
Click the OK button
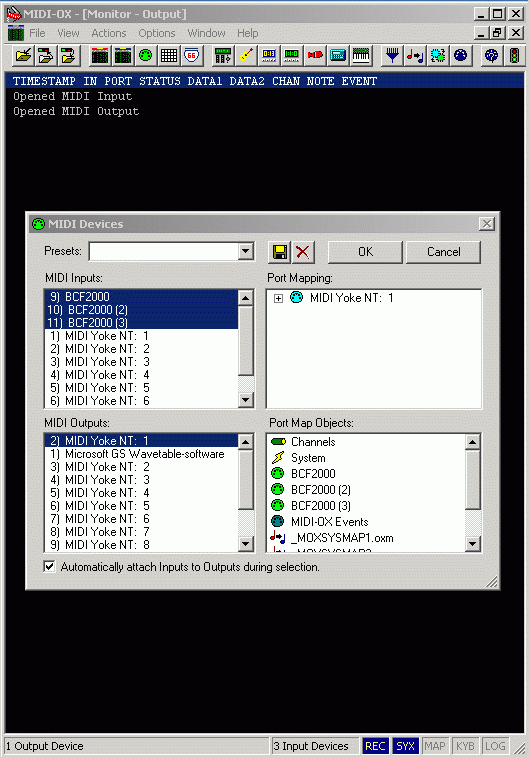point(365,252)
